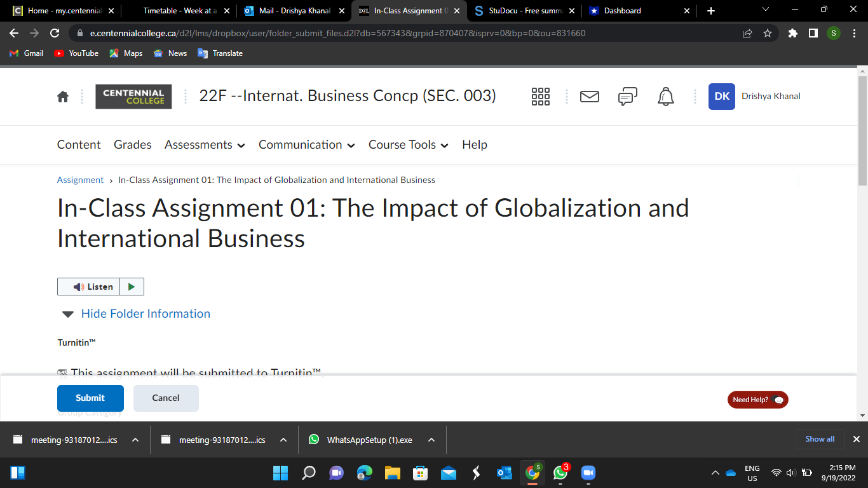Expand hidden icons in the system tray
This screenshot has height=488, width=868.
[715, 473]
